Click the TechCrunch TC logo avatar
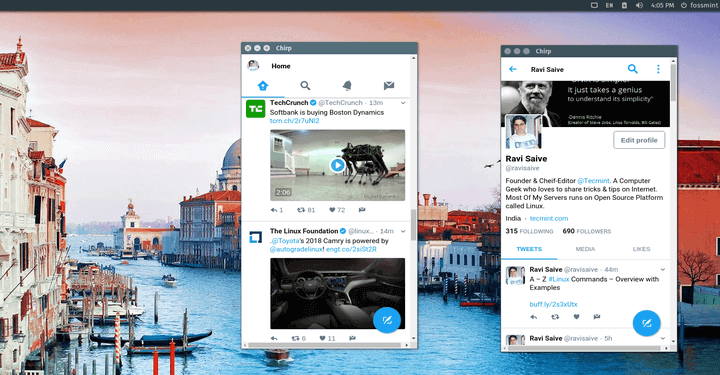The width and height of the screenshot is (720, 375). coord(255,109)
